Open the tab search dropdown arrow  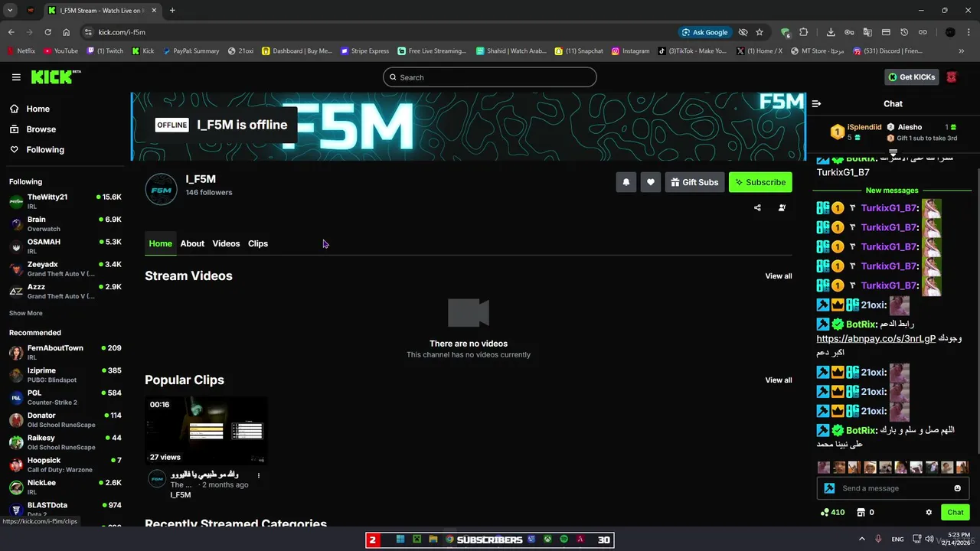pyautogui.click(x=10, y=10)
